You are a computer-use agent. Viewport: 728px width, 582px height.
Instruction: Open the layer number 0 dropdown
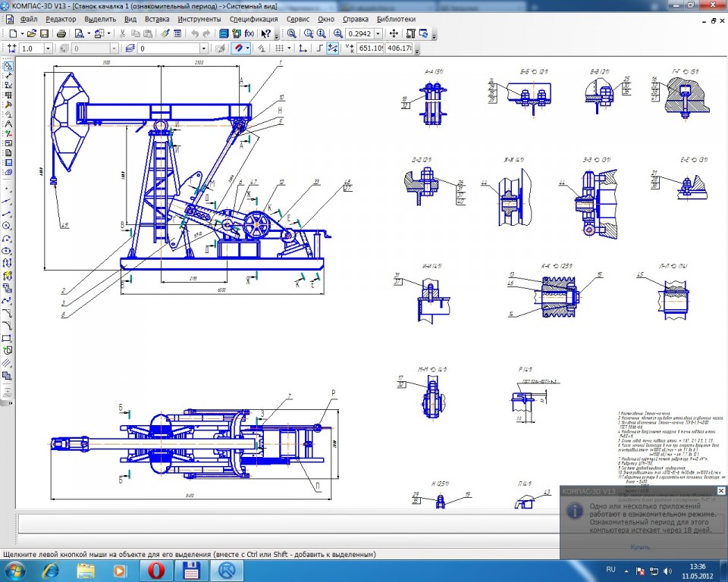(x=203, y=48)
